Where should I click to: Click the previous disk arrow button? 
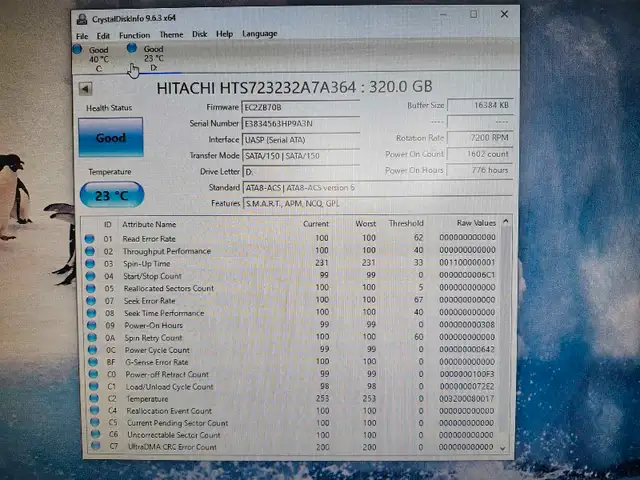[85, 89]
